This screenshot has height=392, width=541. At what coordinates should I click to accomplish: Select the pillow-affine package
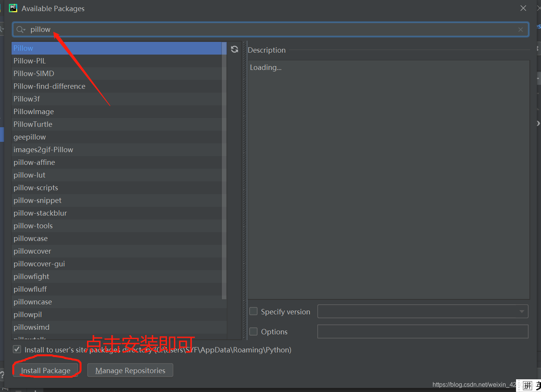pyautogui.click(x=117, y=162)
